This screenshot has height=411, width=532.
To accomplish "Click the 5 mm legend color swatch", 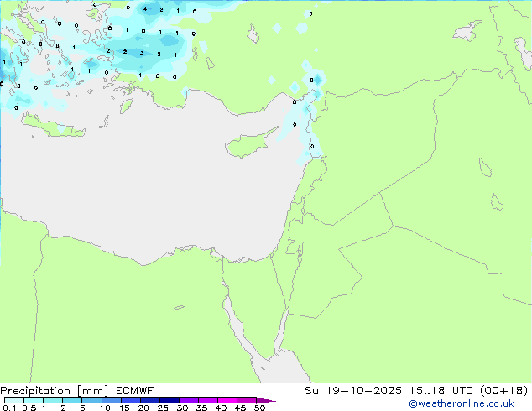I will tap(91, 400).
